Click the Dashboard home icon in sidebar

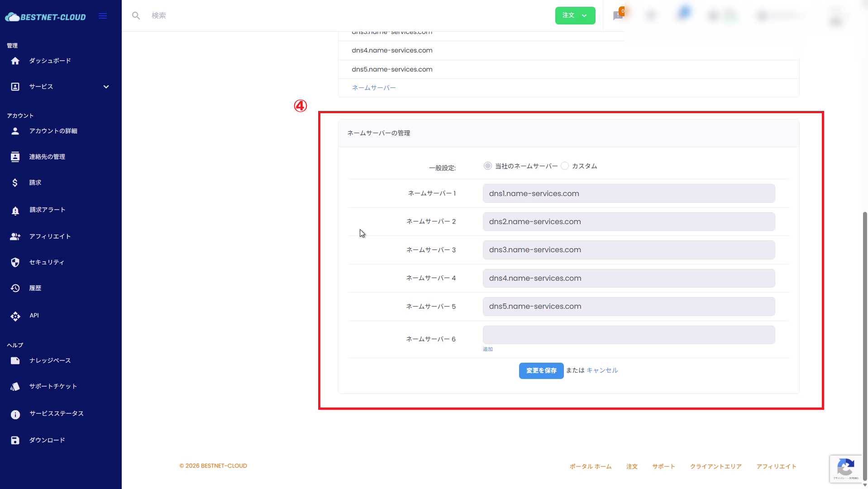(15, 61)
